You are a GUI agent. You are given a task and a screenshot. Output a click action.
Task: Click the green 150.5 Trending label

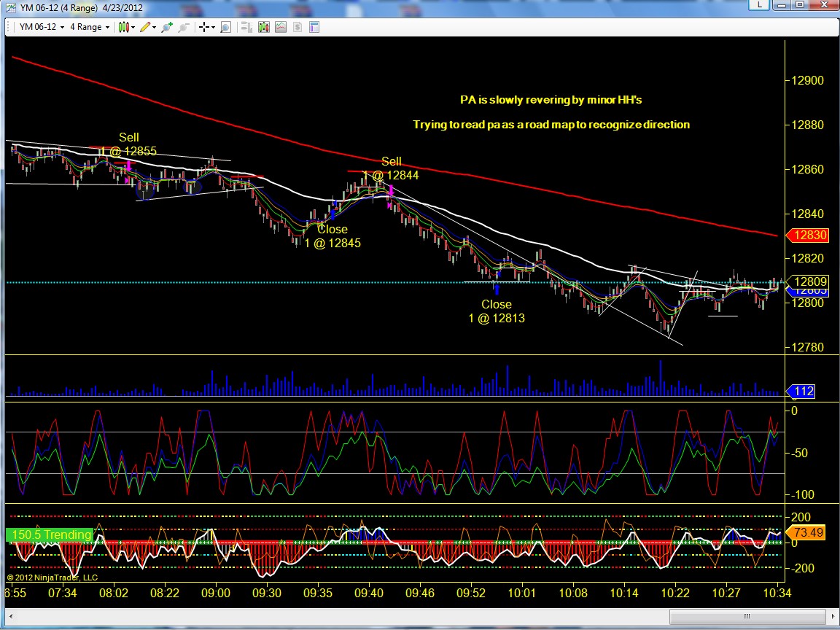coord(50,534)
